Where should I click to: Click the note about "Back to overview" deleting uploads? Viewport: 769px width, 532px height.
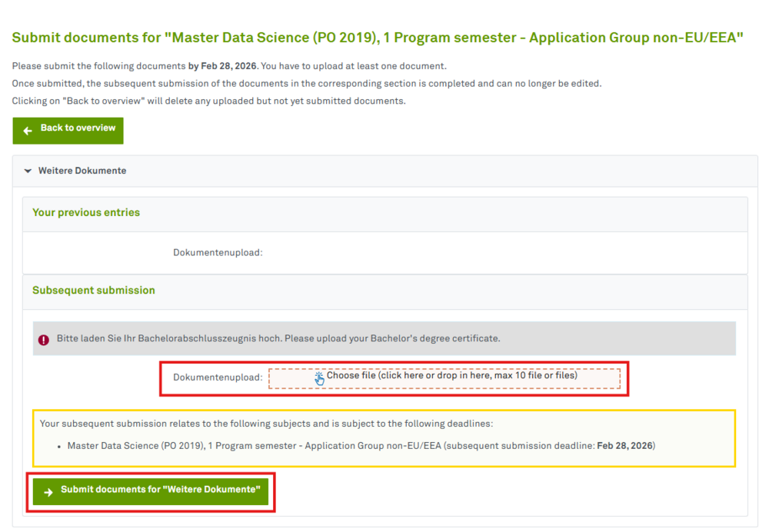208,101
